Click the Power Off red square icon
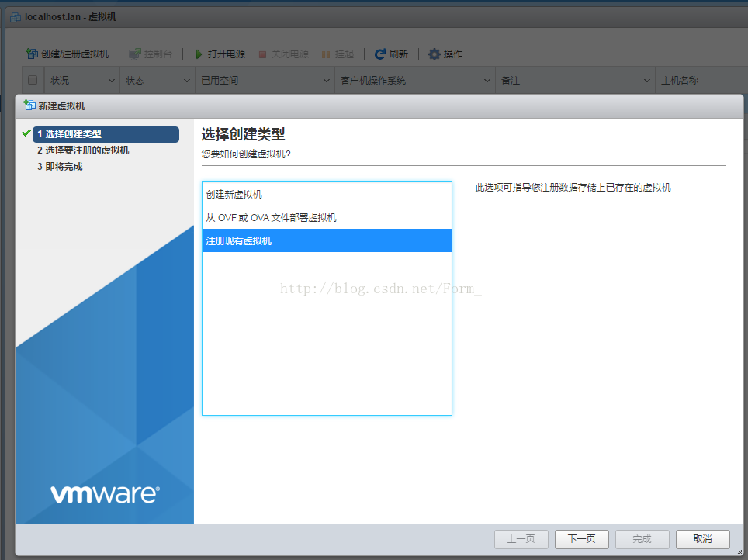The width and height of the screenshot is (748, 560). coord(262,54)
